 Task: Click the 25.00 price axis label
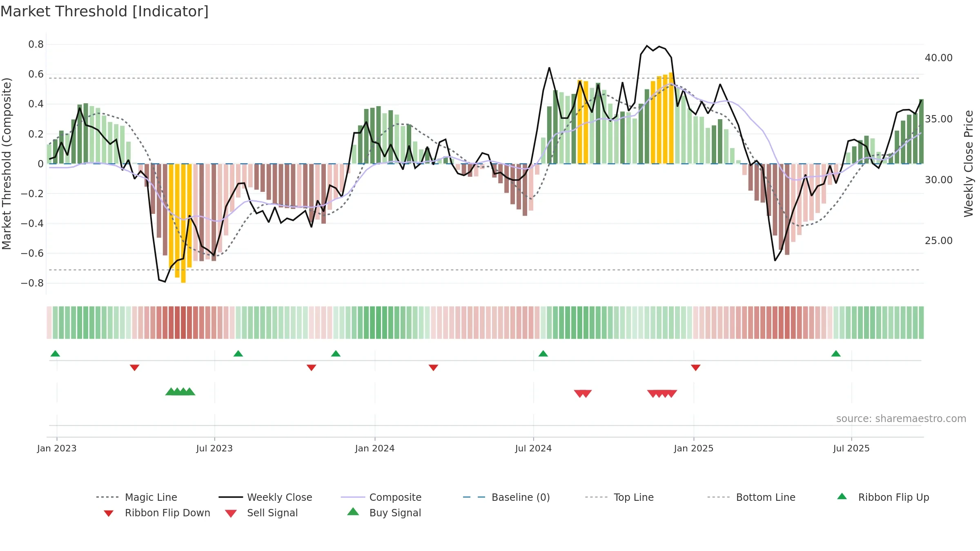[x=939, y=241]
